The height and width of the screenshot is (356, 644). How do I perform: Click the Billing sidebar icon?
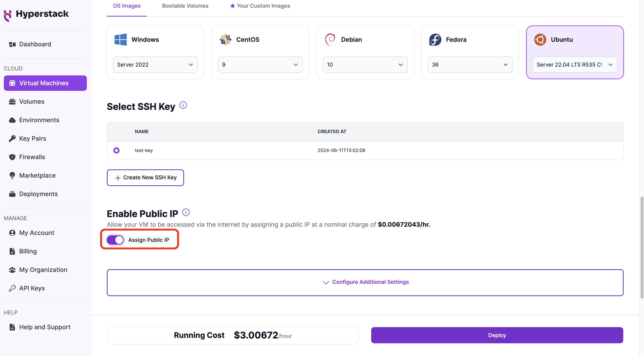12,251
